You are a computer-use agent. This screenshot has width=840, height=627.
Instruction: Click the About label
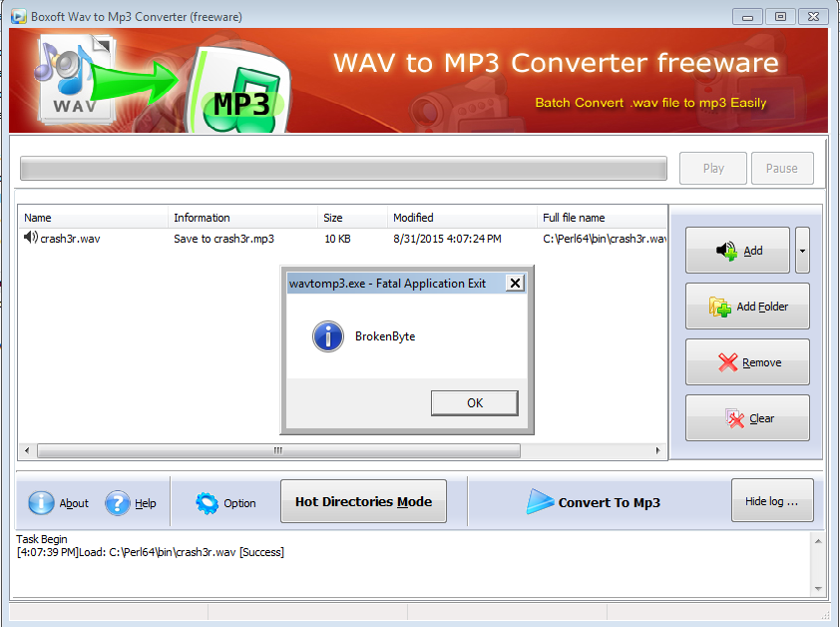click(x=74, y=503)
